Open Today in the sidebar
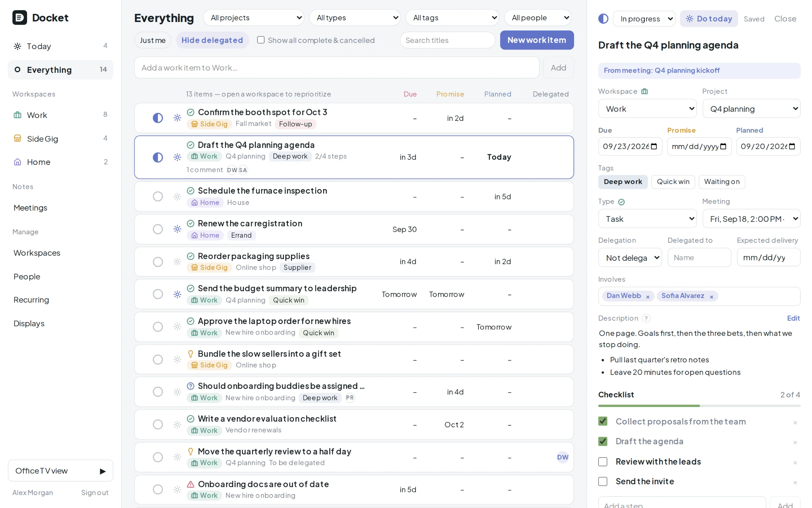 click(61, 46)
